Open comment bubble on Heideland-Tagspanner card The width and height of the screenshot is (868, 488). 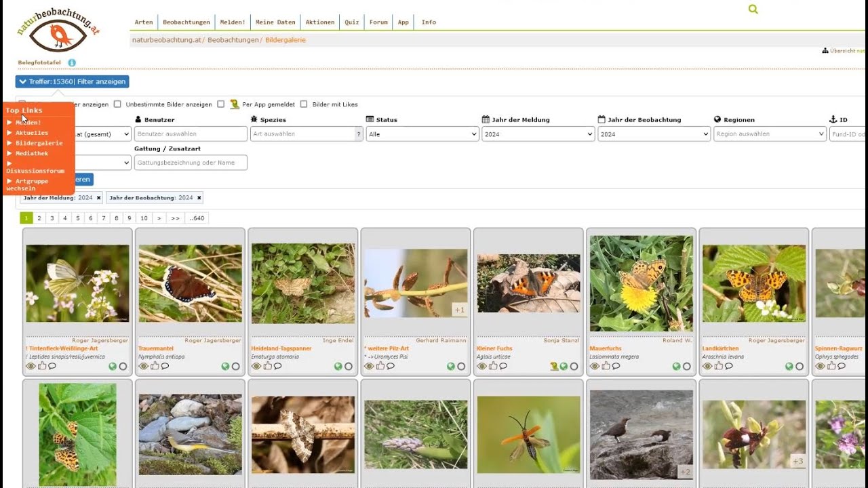[277, 366]
